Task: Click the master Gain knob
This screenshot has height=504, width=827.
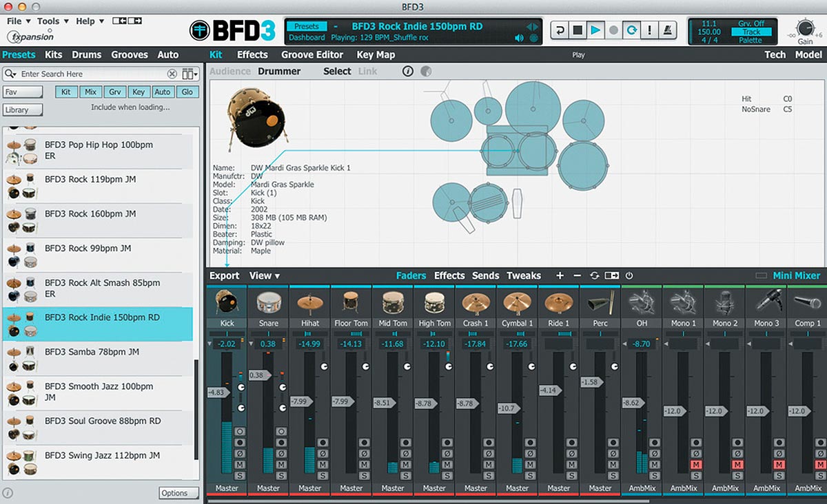Action: [x=805, y=28]
